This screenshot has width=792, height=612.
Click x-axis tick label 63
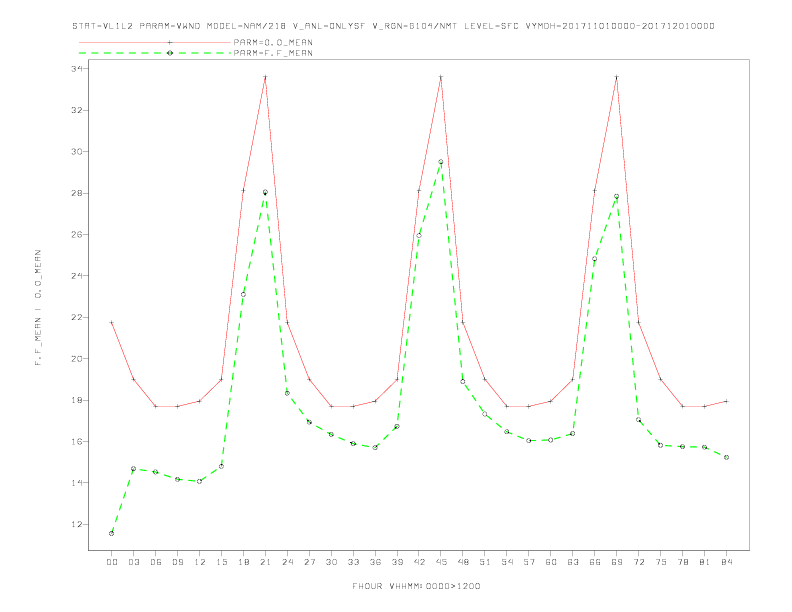(x=573, y=562)
